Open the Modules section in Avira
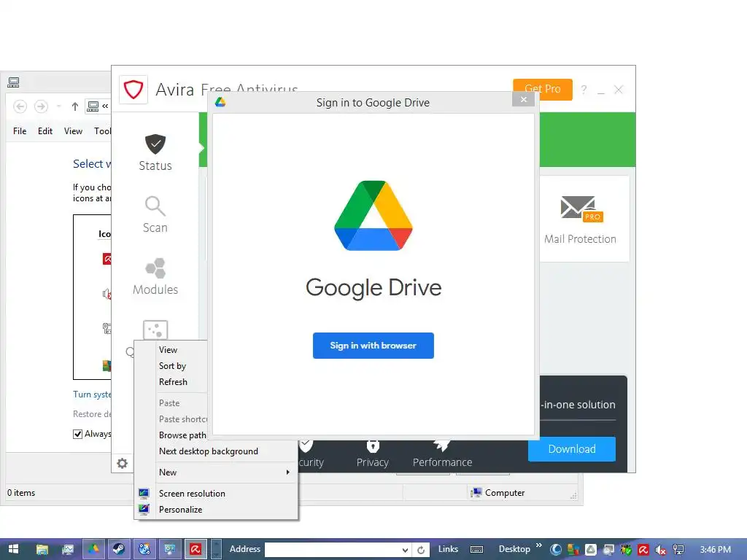The image size is (747, 560). point(155,276)
